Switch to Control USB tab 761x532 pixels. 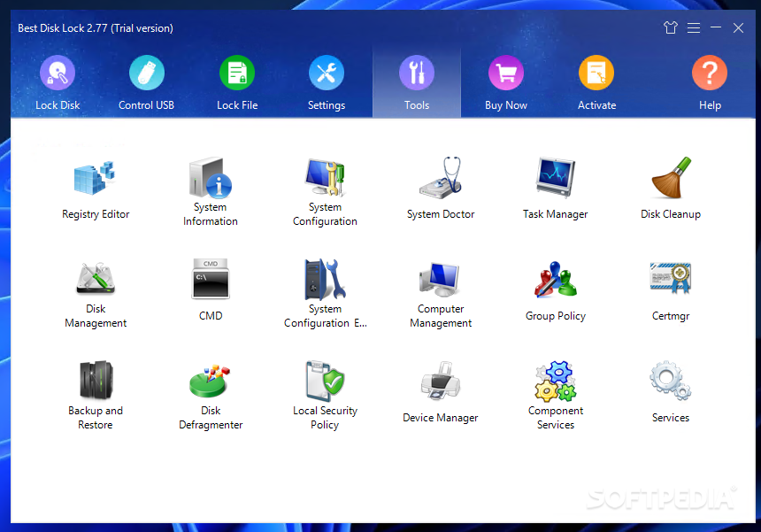[146, 83]
